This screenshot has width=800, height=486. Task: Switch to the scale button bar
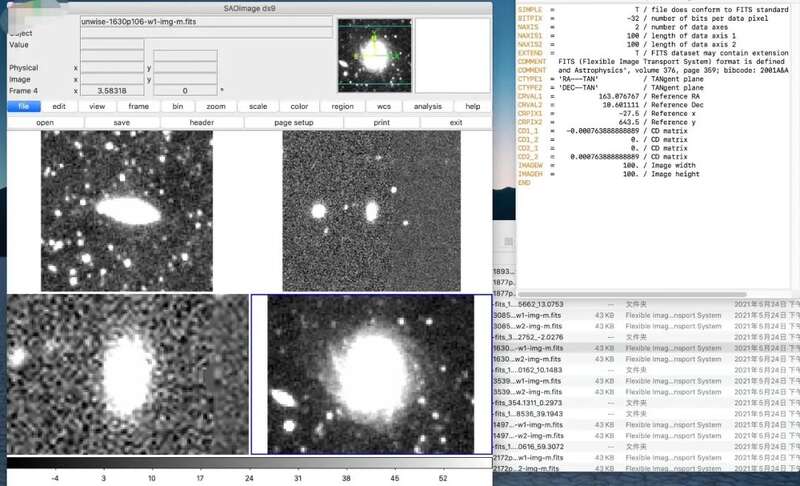pyautogui.click(x=257, y=106)
